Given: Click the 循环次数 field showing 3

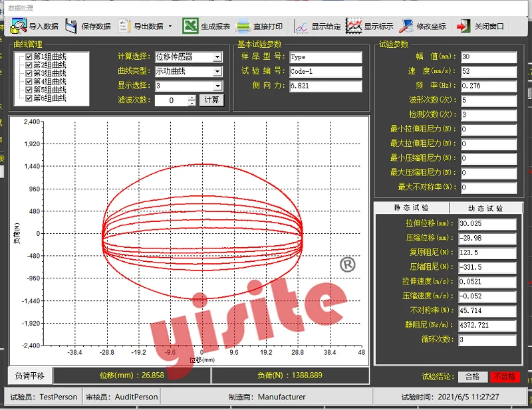Looking at the screenshot, I should (x=487, y=340).
